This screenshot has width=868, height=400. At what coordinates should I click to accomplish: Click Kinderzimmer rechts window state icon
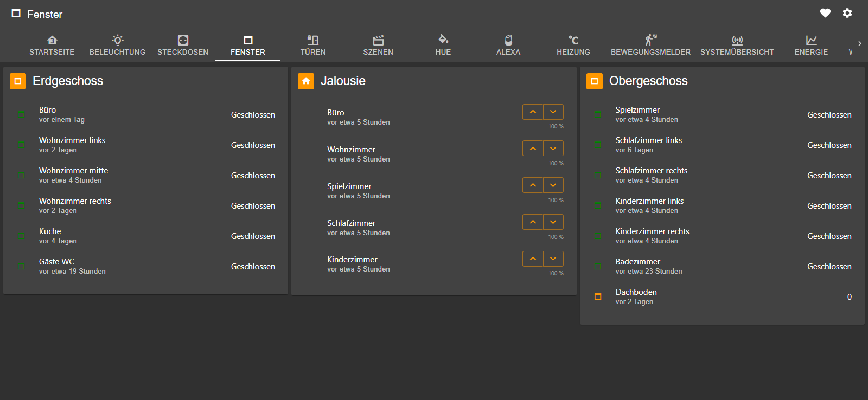[598, 236]
